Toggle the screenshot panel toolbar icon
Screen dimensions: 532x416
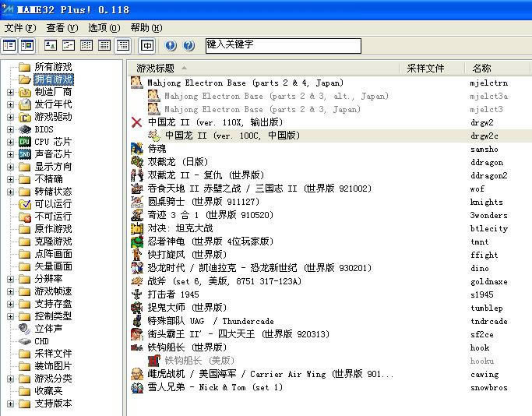click(x=27, y=46)
